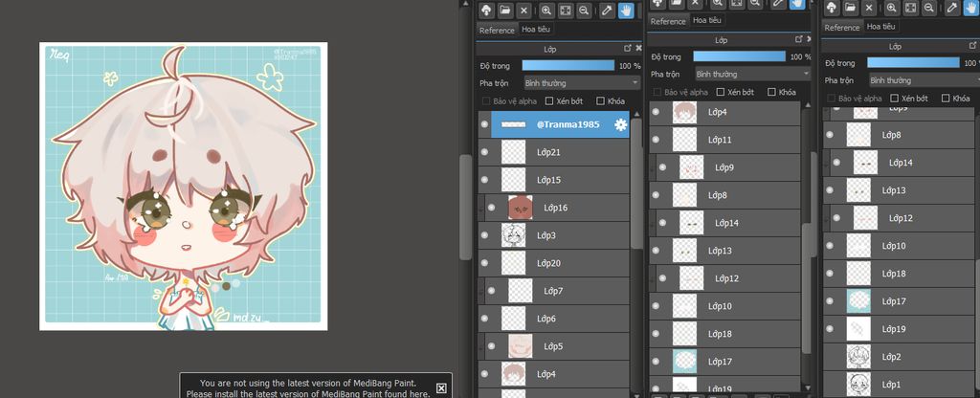Click the X clear icon in left reference toolbar

(523, 10)
